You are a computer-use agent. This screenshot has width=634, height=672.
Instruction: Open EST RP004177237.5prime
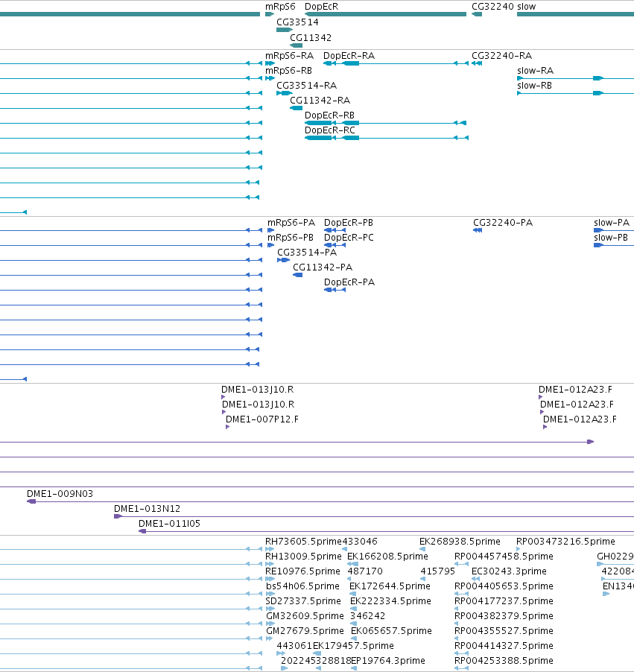(x=504, y=601)
